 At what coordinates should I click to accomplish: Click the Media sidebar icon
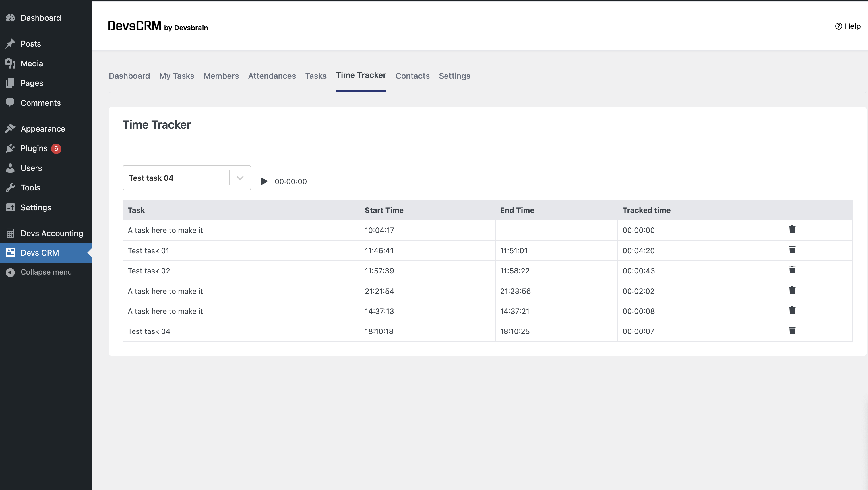point(10,63)
